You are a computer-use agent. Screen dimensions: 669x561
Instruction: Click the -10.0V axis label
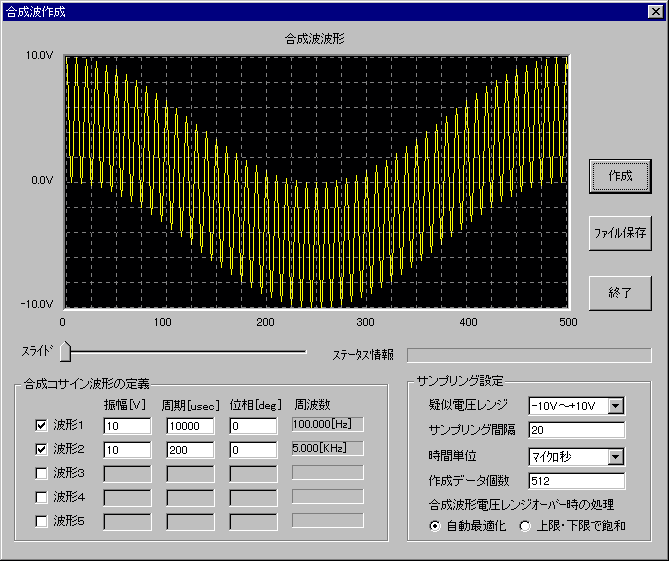click(x=37, y=304)
